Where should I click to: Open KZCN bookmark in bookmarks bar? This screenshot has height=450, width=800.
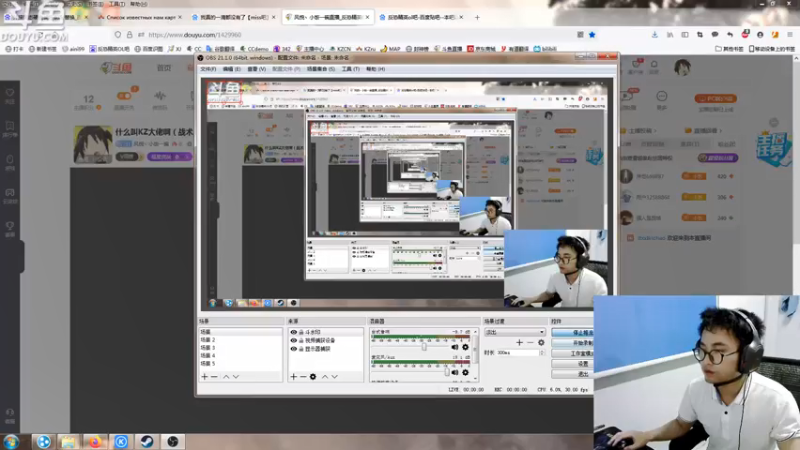click(340, 49)
